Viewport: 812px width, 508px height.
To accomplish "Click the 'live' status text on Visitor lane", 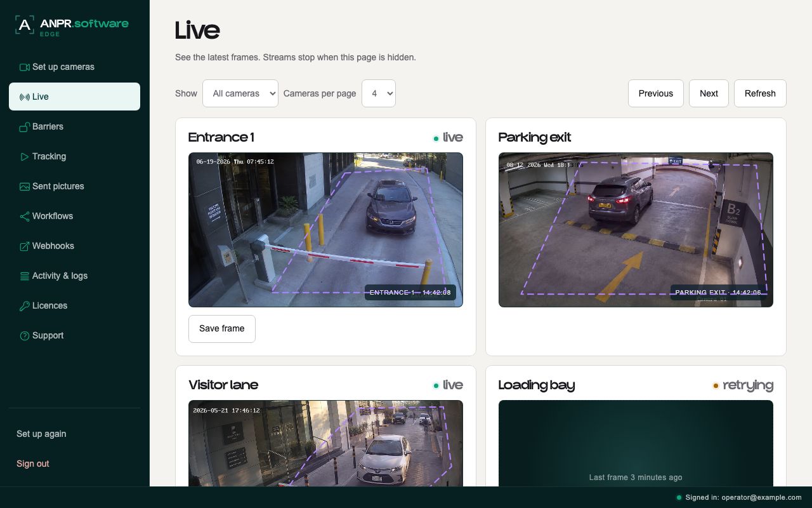I will tap(453, 385).
